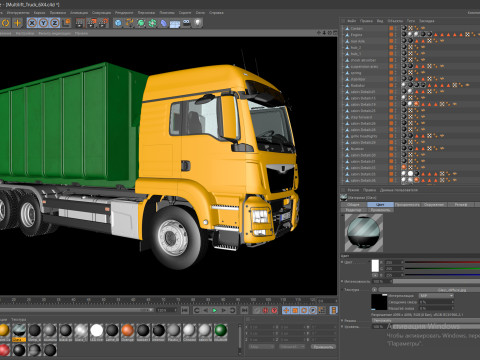Toggle Y axis lock
This screenshot has height=360, width=480.
coord(43,23)
